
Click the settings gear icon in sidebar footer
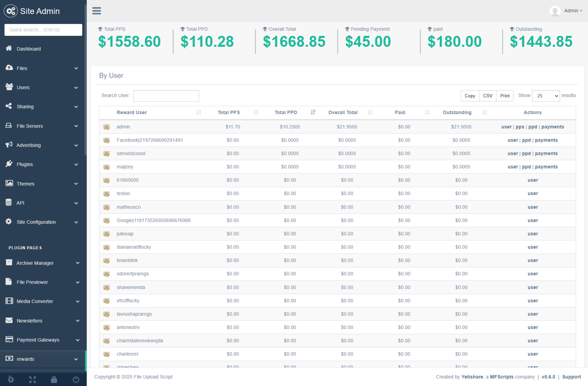(x=11, y=380)
